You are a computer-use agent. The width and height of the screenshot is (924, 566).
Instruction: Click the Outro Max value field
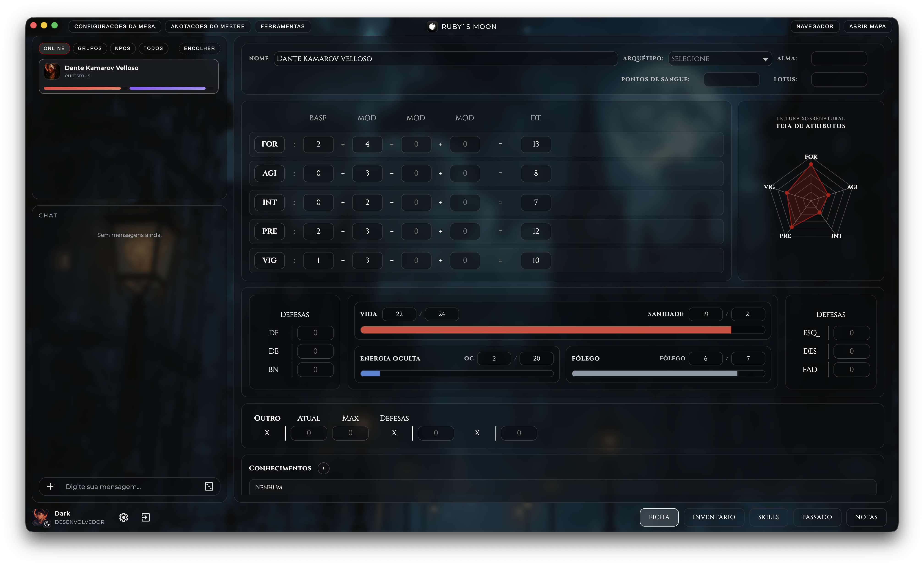pos(350,433)
